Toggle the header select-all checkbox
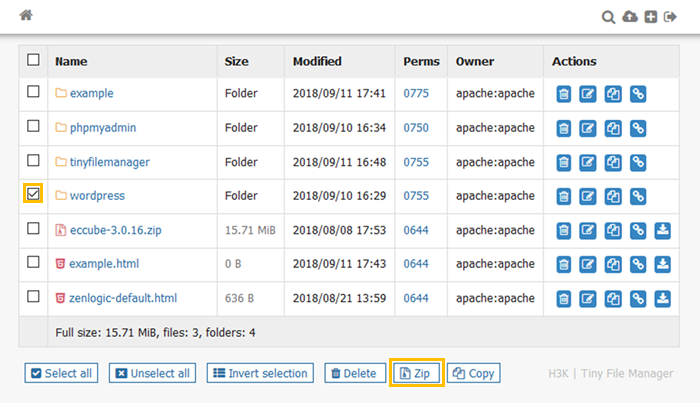 pyautogui.click(x=33, y=60)
